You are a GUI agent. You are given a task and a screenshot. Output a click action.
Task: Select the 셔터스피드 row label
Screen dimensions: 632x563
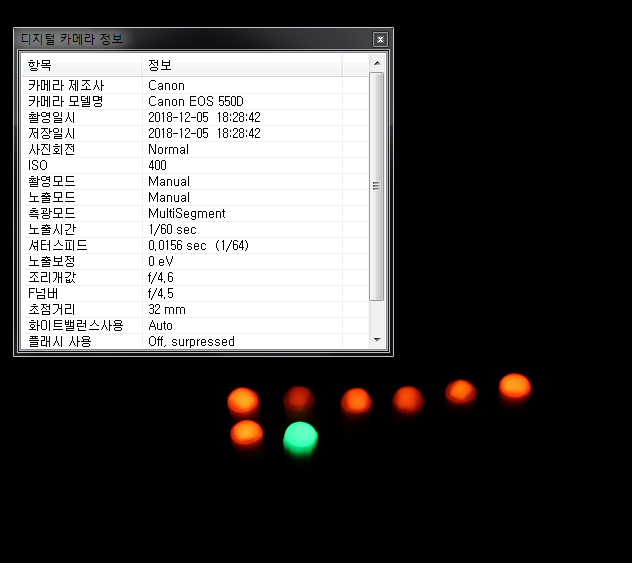coord(58,245)
